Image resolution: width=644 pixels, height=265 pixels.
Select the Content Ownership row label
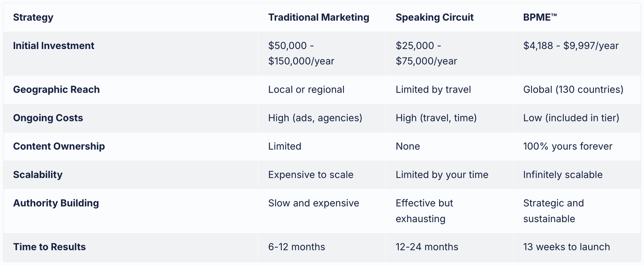(x=59, y=146)
